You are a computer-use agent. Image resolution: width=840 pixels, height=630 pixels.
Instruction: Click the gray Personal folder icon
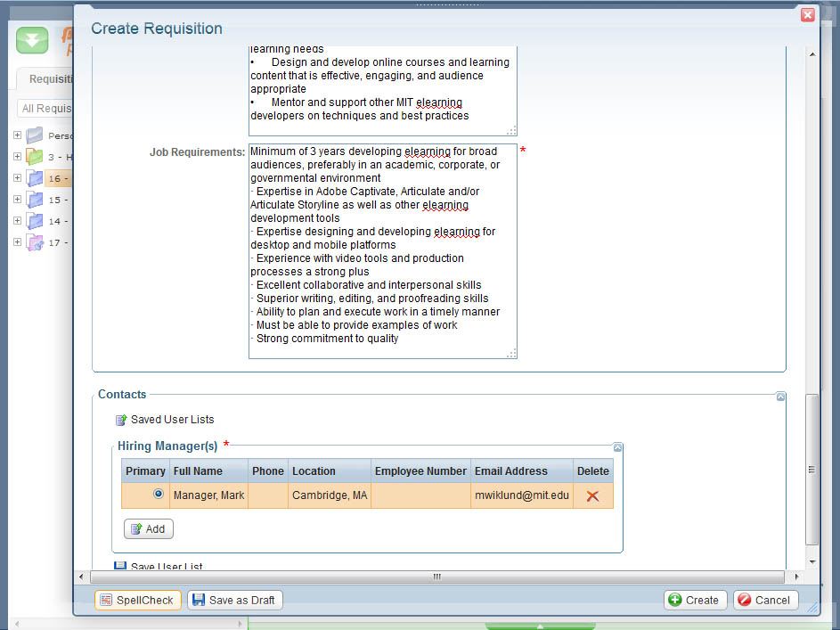point(35,135)
